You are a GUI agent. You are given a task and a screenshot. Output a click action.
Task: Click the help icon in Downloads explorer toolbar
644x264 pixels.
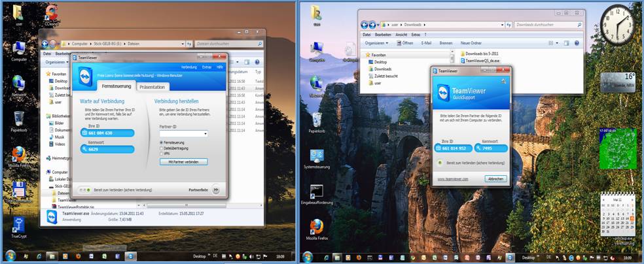coord(577,43)
